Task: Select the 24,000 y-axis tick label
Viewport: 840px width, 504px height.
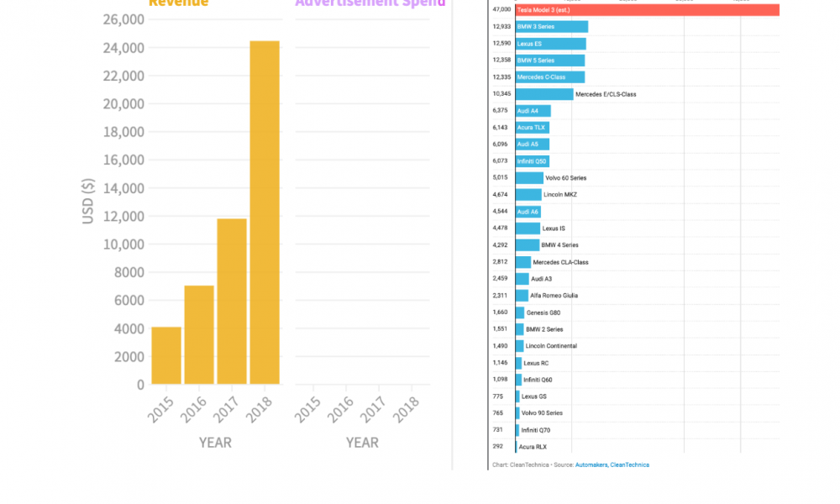Action: coord(123,48)
